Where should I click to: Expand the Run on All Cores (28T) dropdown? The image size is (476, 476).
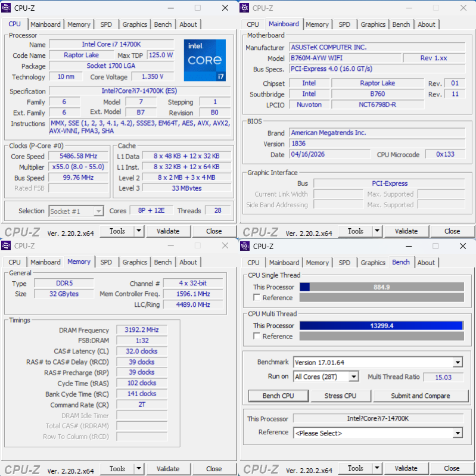click(353, 377)
